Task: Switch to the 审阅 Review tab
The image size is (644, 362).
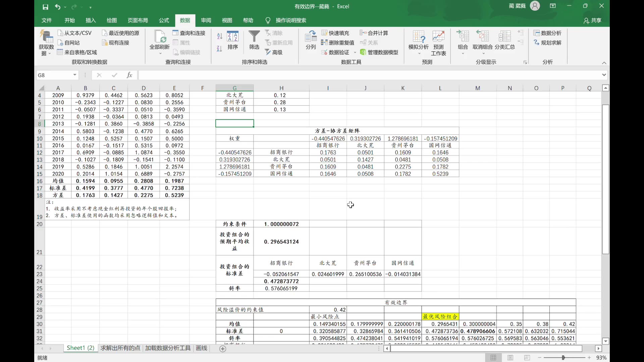Action: coord(206,20)
